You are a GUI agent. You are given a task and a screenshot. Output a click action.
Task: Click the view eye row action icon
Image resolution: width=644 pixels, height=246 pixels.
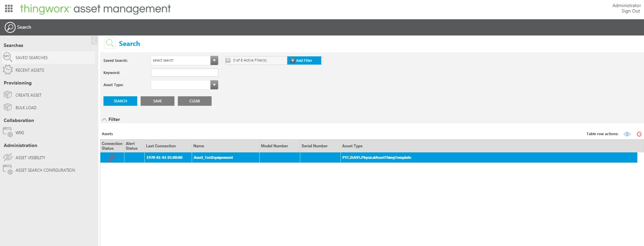[627, 134]
